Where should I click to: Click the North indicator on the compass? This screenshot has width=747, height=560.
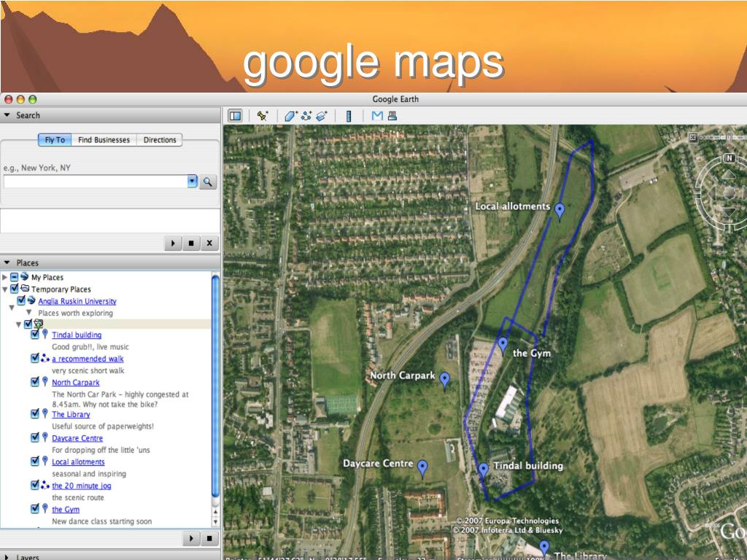coord(729,158)
